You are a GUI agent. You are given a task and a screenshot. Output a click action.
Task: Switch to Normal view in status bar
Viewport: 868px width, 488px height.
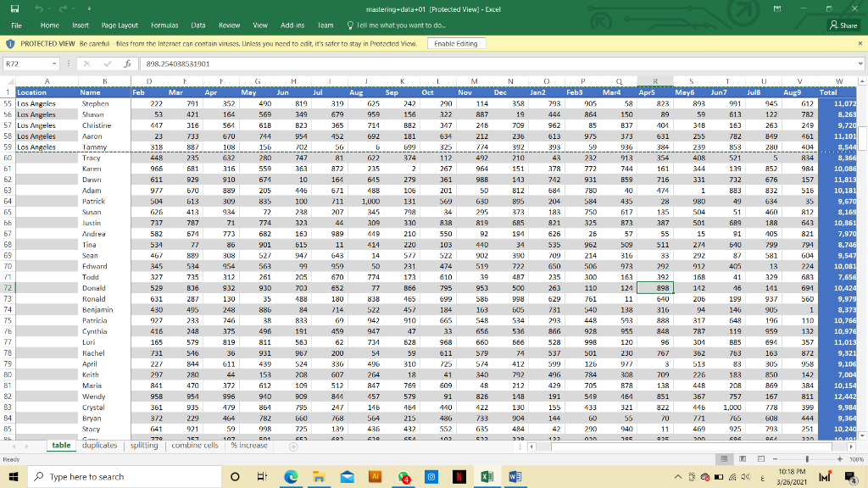(x=725, y=457)
